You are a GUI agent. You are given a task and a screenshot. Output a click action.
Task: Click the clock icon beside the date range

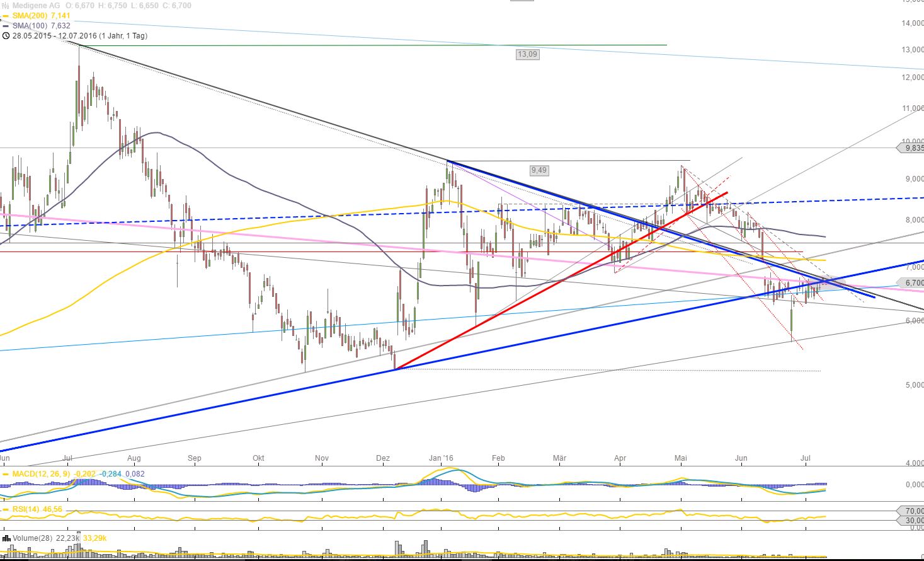[x=6, y=36]
